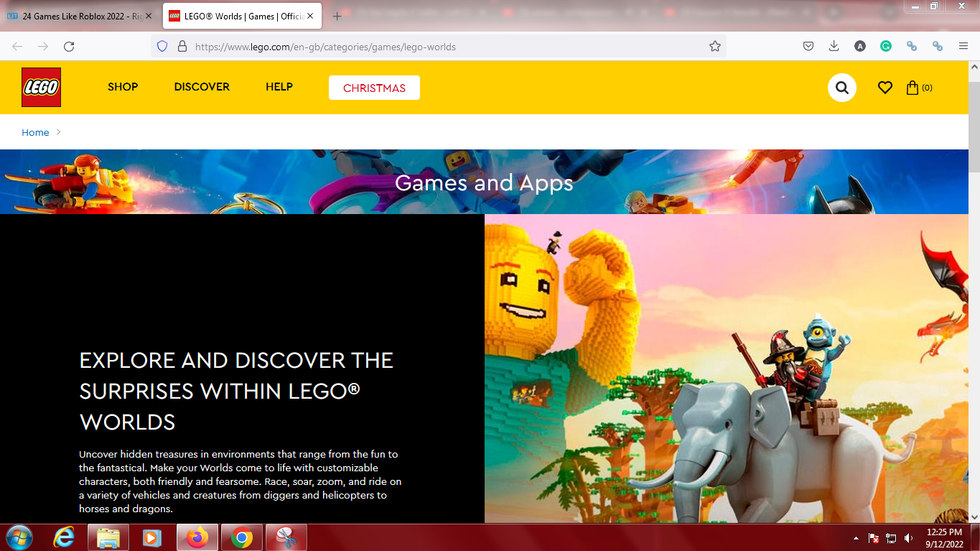
Task: Click the tracking protection shield icon
Action: (162, 47)
